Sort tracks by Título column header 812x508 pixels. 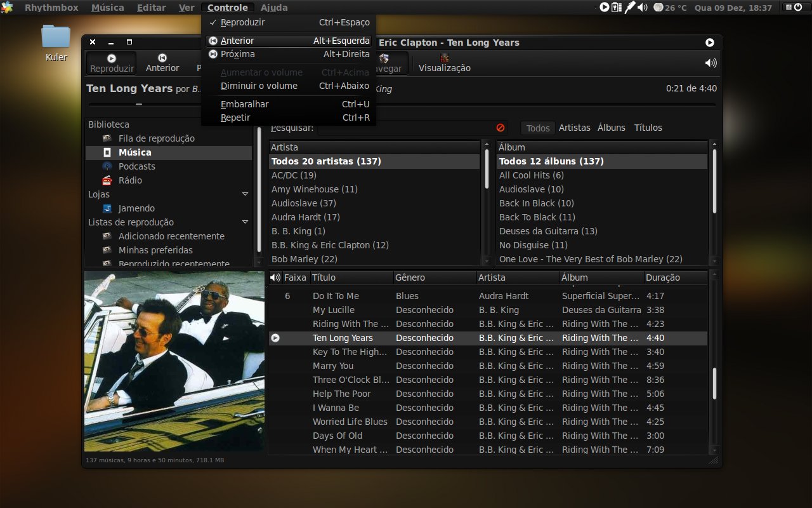[351, 277]
